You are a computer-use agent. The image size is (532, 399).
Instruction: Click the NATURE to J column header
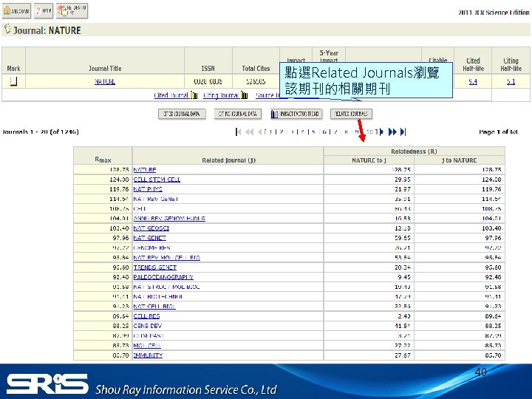click(x=369, y=160)
